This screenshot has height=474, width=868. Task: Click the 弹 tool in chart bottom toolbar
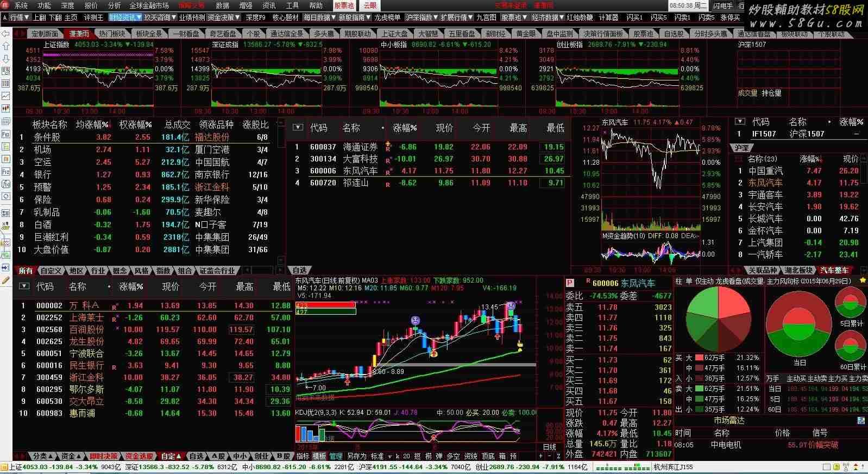[x=439, y=456]
